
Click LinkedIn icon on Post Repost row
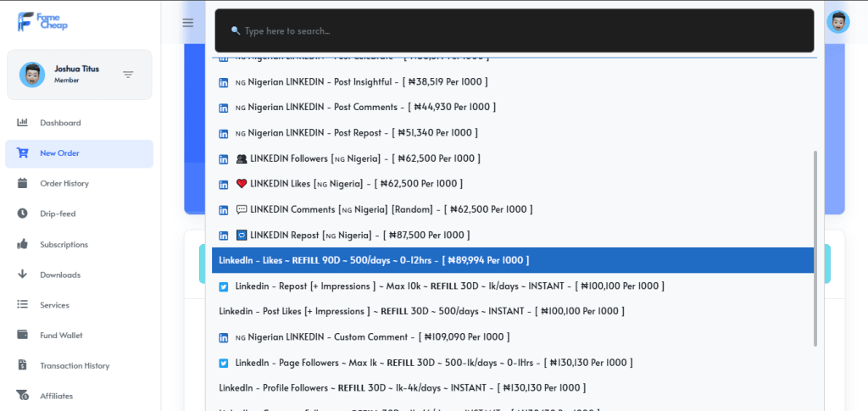(x=224, y=133)
